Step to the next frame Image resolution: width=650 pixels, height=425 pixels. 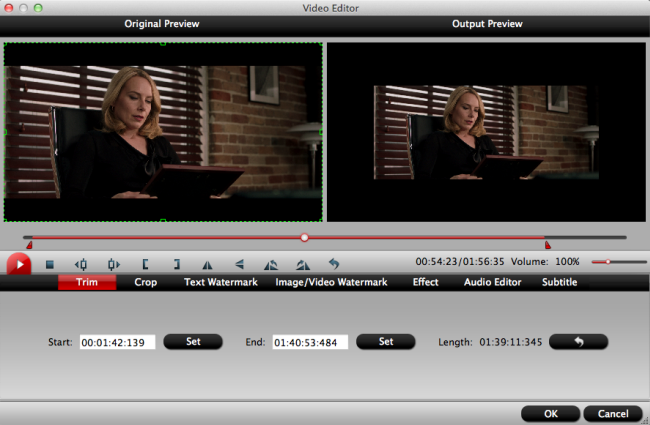click(x=113, y=264)
